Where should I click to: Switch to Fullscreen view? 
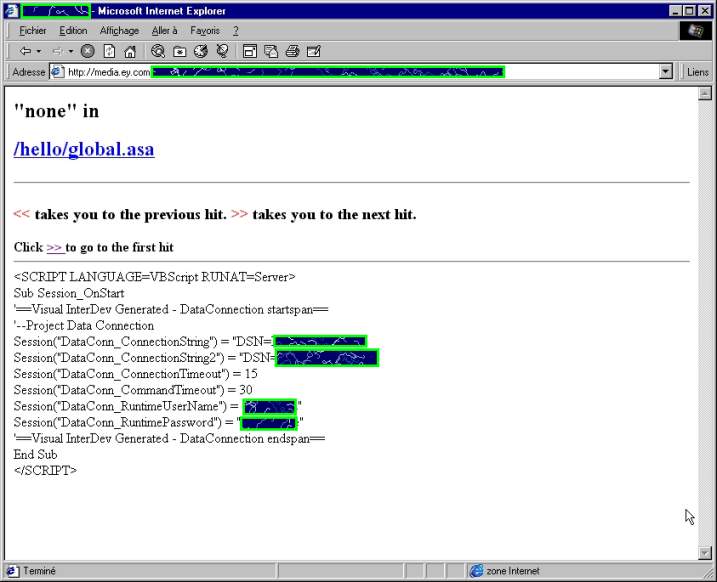(250, 51)
